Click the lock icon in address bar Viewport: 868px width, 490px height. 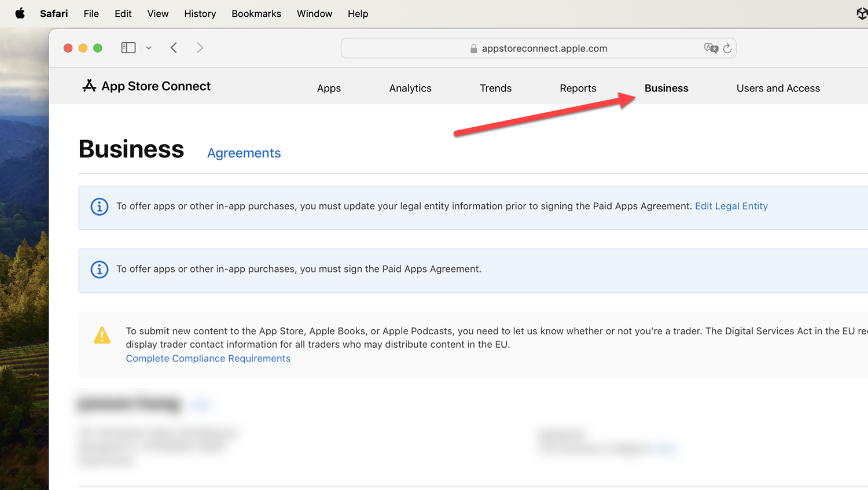[473, 49]
